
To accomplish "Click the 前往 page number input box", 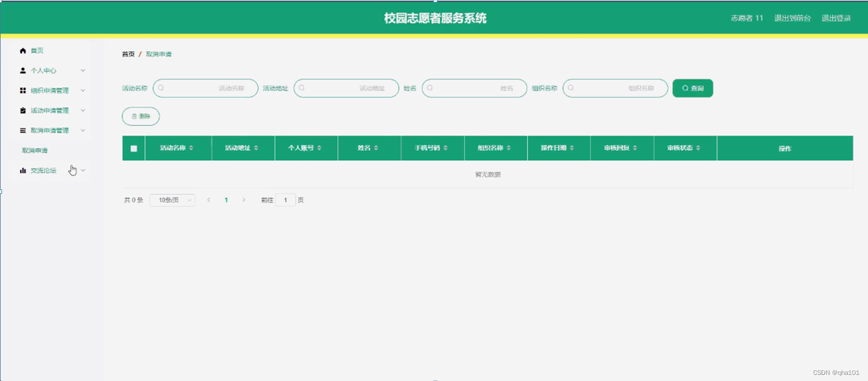I will [285, 200].
